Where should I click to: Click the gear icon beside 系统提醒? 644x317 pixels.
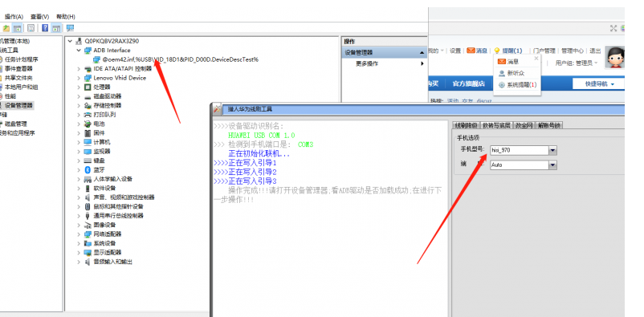point(502,85)
